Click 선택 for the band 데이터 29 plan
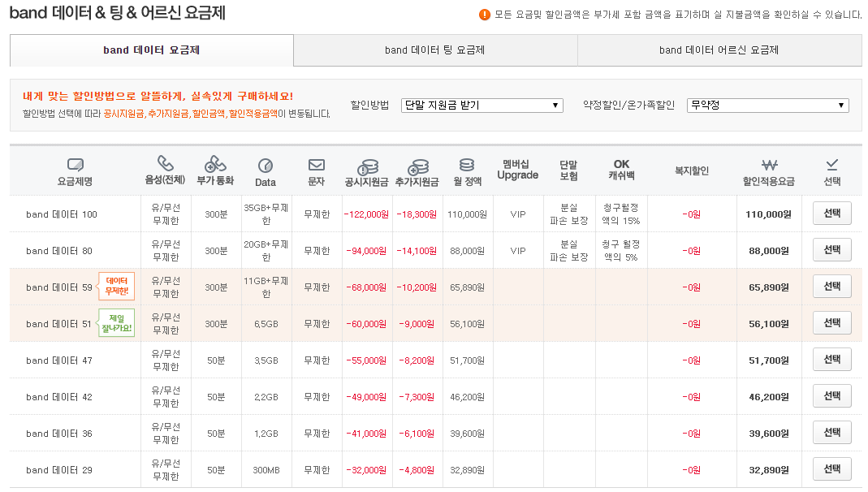The width and height of the screenshot is (868, 492). coord(831,468)
